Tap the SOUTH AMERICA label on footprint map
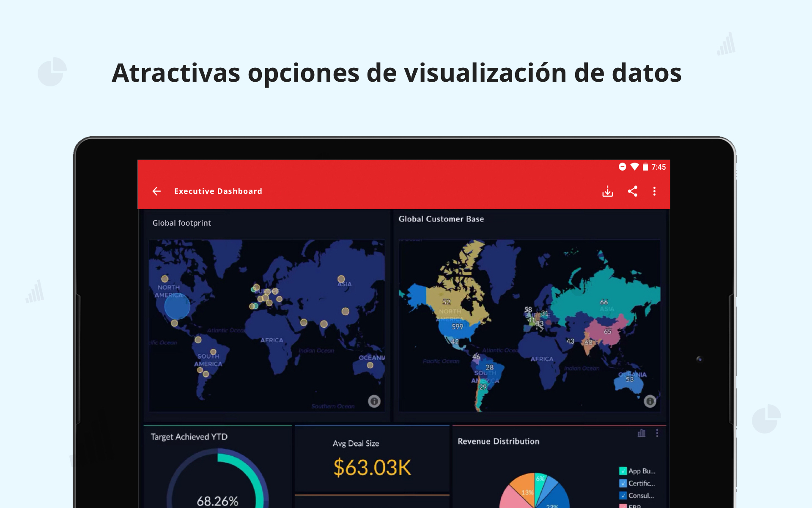The image size is (812, 508). point(208,360)
